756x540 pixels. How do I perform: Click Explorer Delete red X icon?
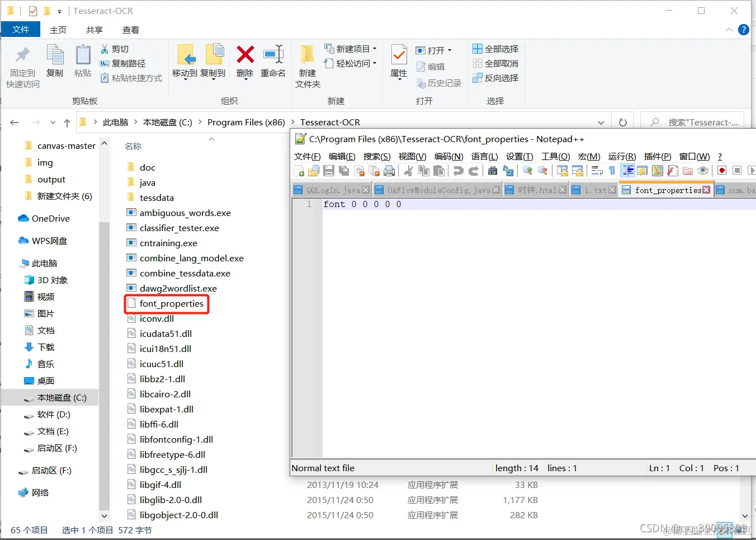245,55
